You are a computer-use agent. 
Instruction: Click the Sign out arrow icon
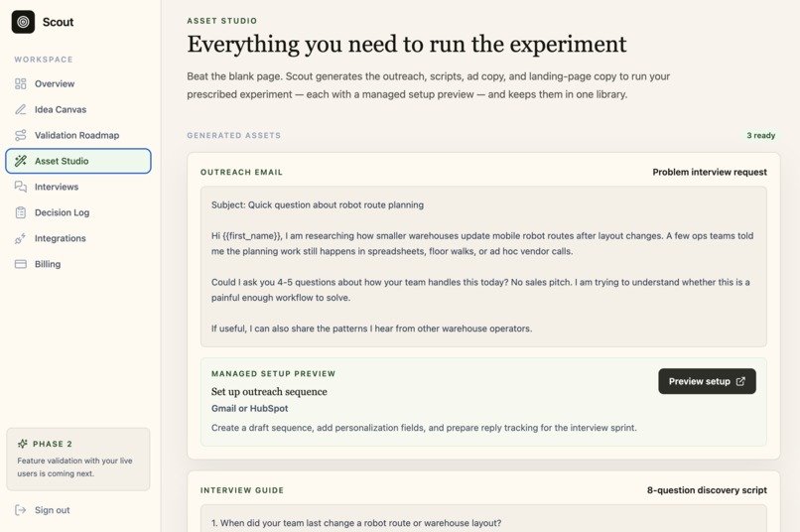tap(21, 510)
